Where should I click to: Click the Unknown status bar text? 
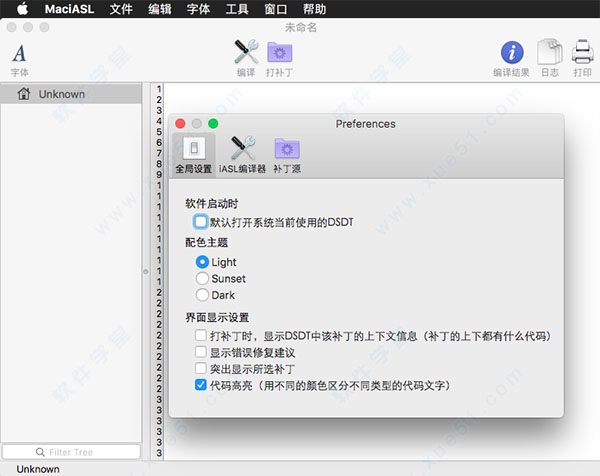point(38,469)
